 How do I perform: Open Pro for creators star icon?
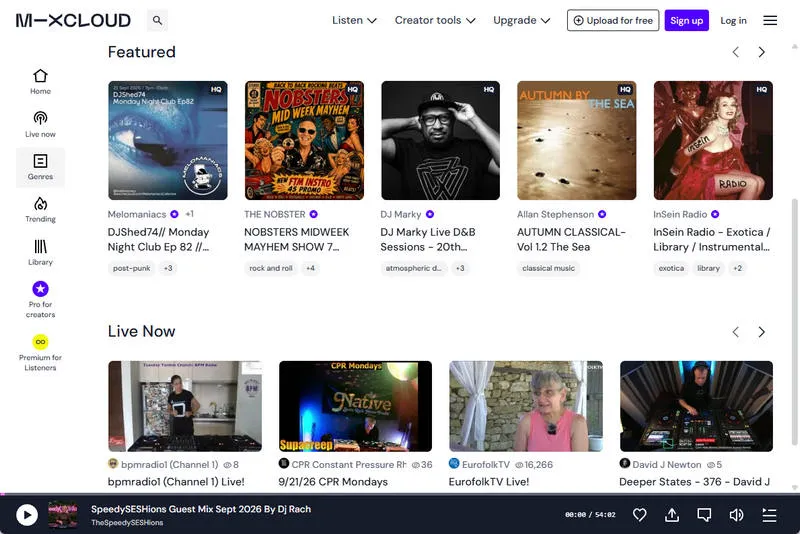click(x=40, y=289)
